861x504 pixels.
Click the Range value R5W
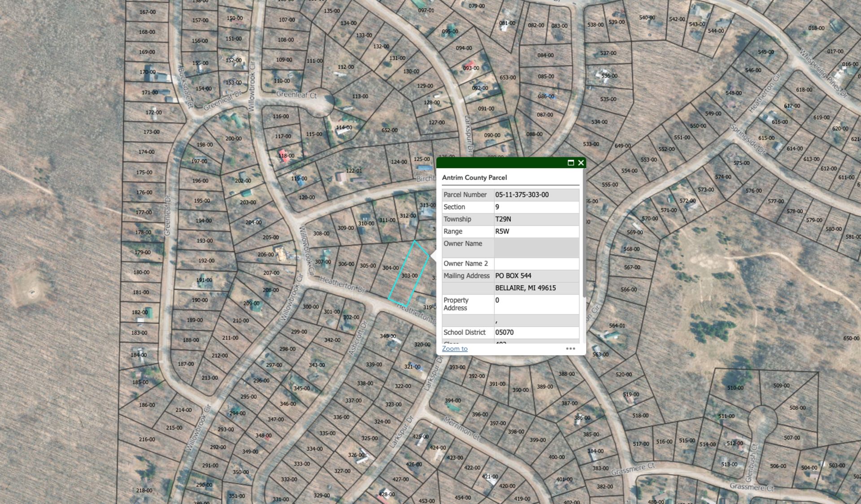pos(502,231)
